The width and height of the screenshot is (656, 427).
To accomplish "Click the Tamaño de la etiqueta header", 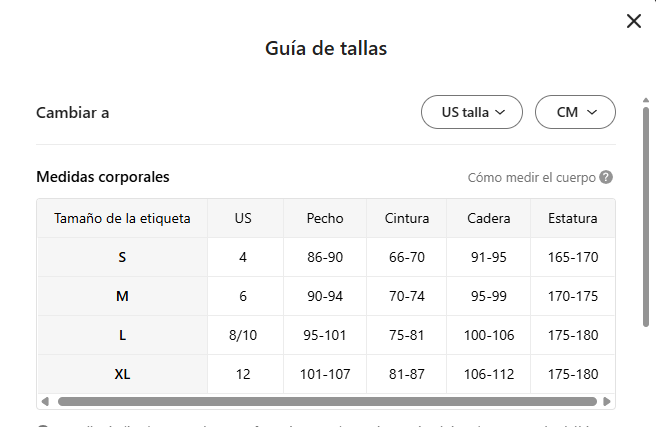I will (x=122, y=218).
